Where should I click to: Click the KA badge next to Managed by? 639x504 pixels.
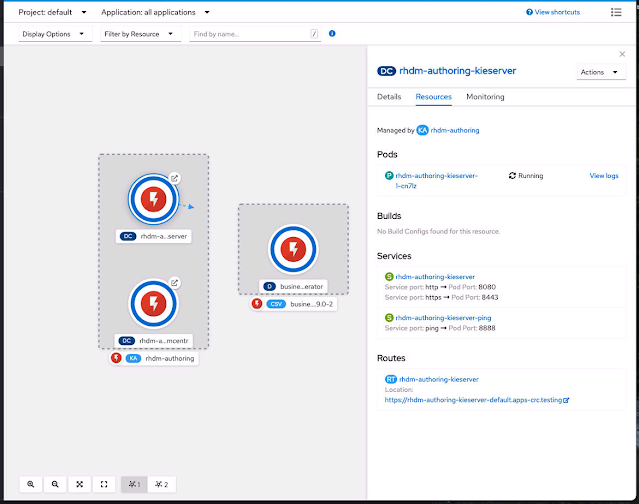tap(423, 130)
